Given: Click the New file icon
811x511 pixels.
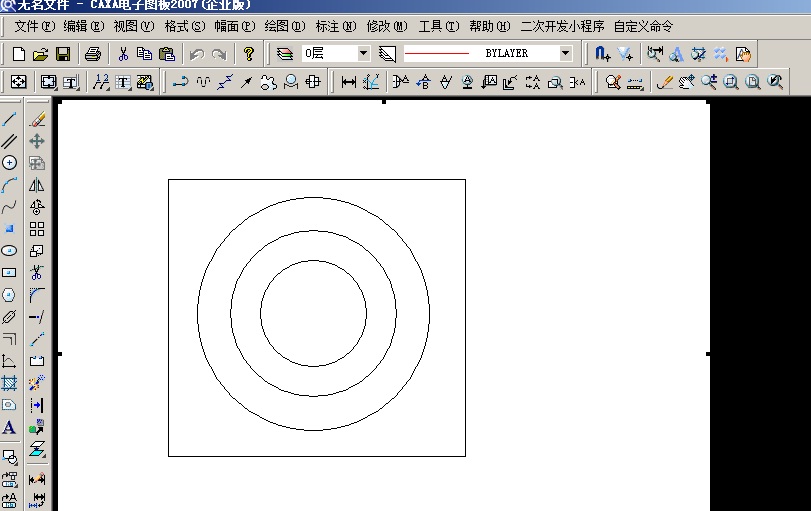Looking at the screenshot, I should (x=18, y=53).
